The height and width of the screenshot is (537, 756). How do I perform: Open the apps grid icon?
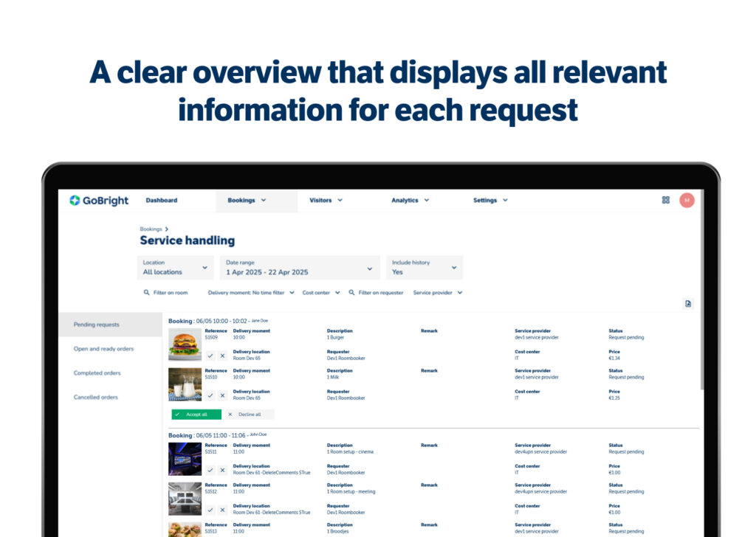click(x=666, y=200)
